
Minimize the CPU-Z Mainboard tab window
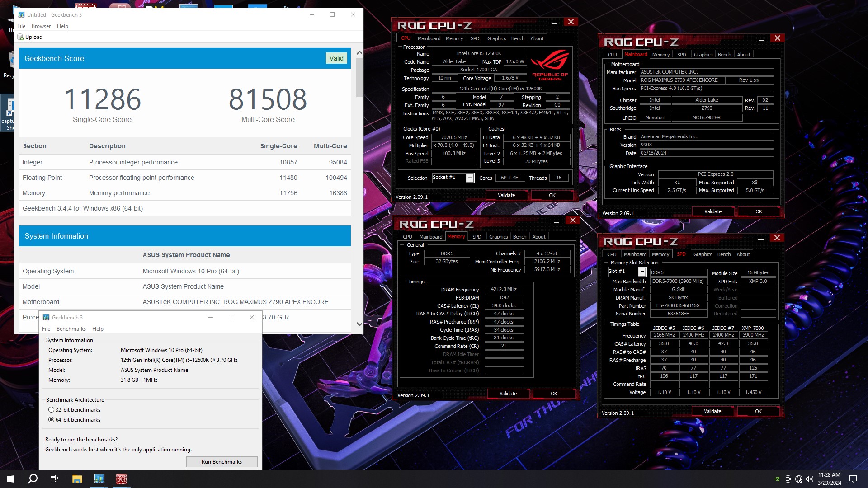[x=761, y=40]
